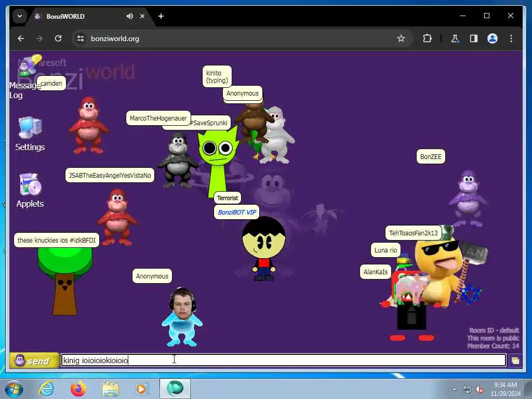Click the 'TehToaosFan2k13' name tag
The image size is (532, 399).
413,233
